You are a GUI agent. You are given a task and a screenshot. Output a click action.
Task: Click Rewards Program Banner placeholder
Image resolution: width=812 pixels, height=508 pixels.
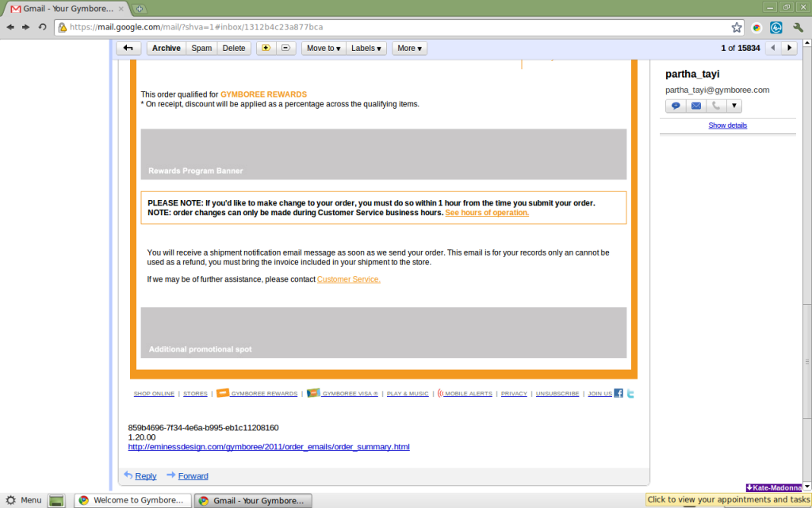tap(383, 155)
